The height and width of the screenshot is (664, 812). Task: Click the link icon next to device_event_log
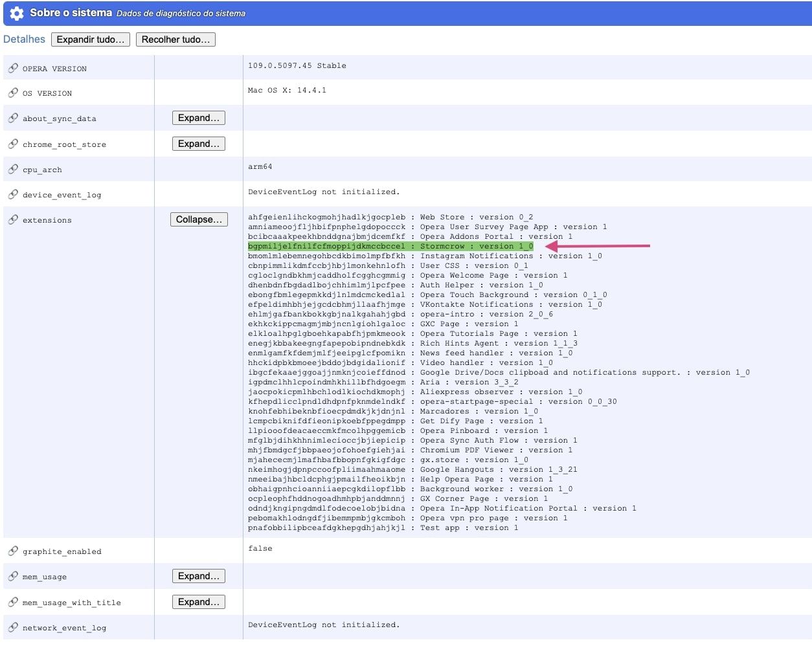(12, 194)
